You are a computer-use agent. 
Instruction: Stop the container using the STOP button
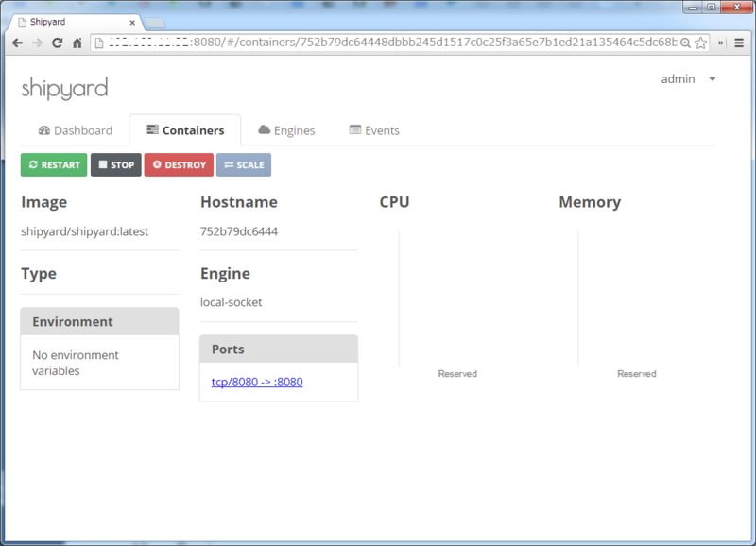coord(115,164)
